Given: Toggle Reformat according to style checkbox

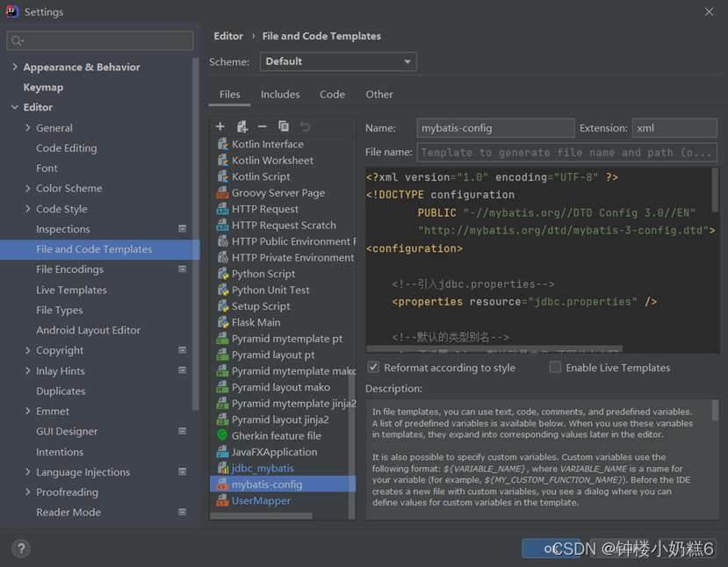Looking at the screenshot, I should pyautogui.click(x=373, y=368).
